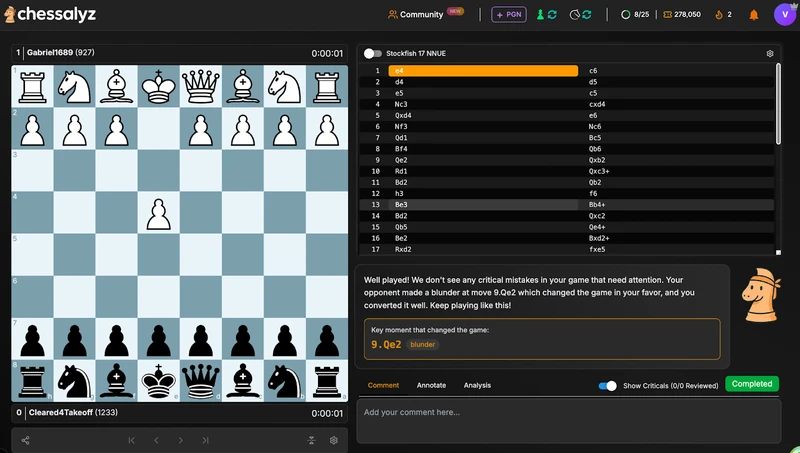
Task: Click the 8/25 usage ring indicator
Action: coord(635,14)
